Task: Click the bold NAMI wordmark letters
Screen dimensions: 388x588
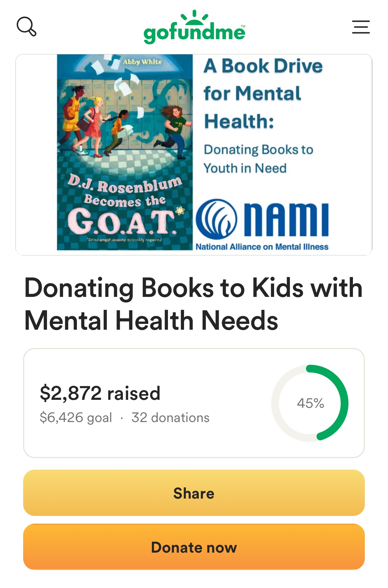Action: [286, 220]
